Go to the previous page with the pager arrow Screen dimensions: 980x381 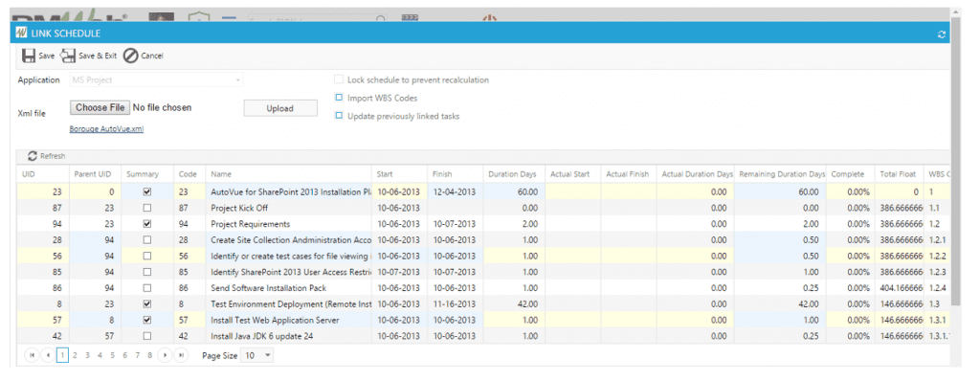[48, 355]
